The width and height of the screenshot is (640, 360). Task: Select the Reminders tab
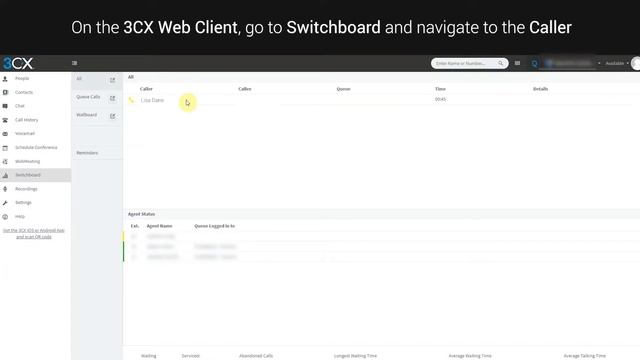click(x=96, y=153)
